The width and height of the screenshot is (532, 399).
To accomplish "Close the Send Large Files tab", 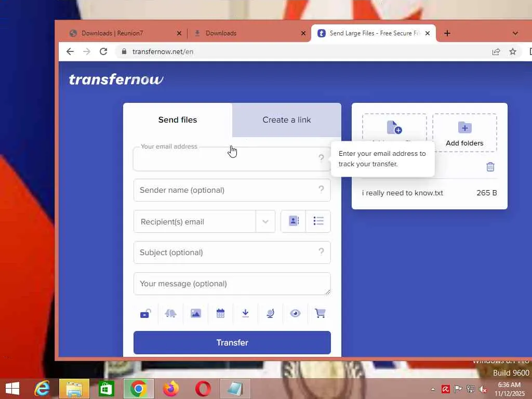I will [x=428, y=33].
